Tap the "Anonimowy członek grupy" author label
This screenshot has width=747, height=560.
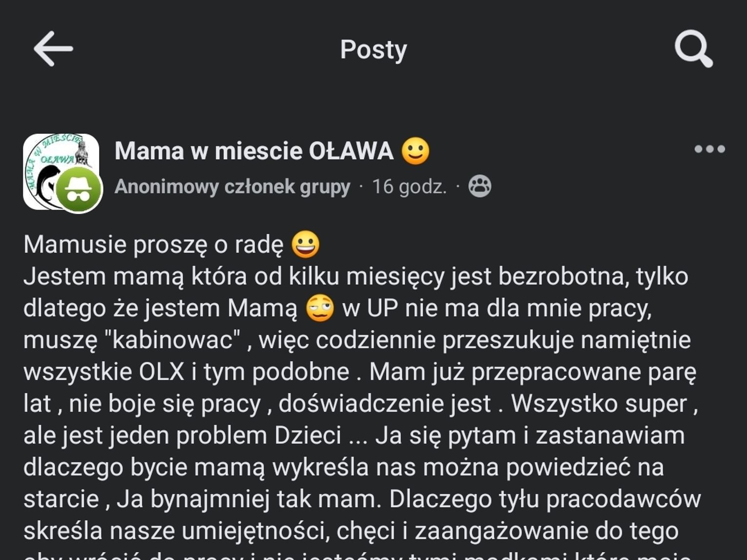coord(232,187)
